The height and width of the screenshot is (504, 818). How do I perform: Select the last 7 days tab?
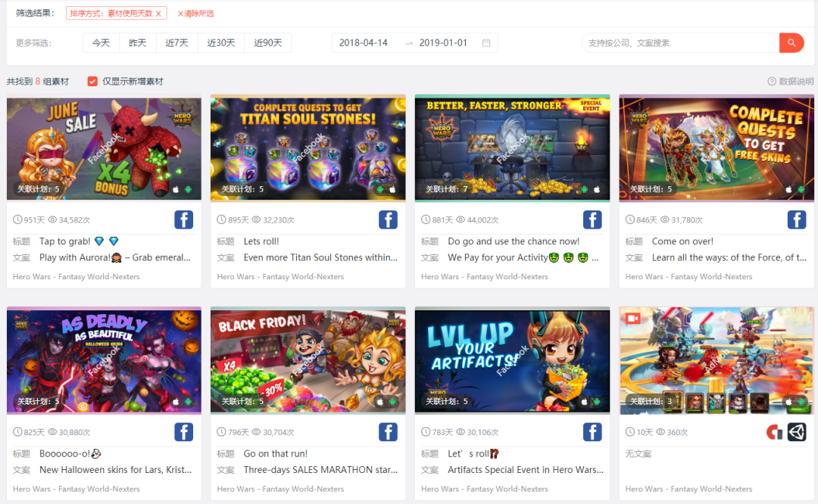176,42
